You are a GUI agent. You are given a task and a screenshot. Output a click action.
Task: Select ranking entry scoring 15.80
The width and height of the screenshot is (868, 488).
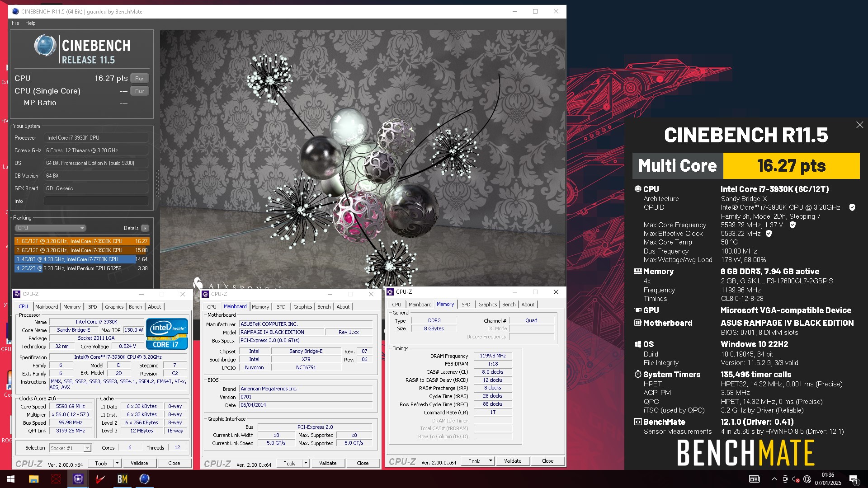click(82, 250)
